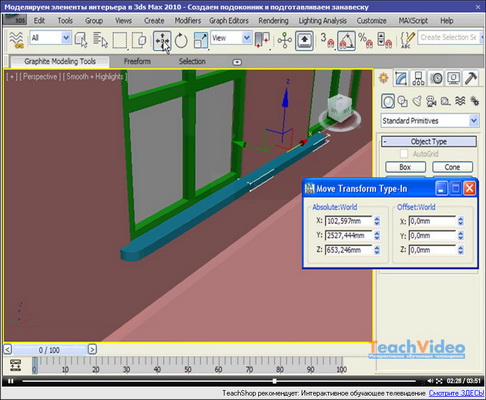
Task: Toggle Percent Snap icon
Action: pyautogui.click(x=366, y=41)
